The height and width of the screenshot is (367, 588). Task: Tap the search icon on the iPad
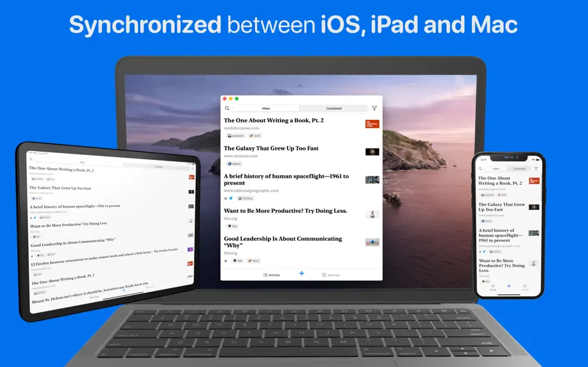[x=31, y=159]
